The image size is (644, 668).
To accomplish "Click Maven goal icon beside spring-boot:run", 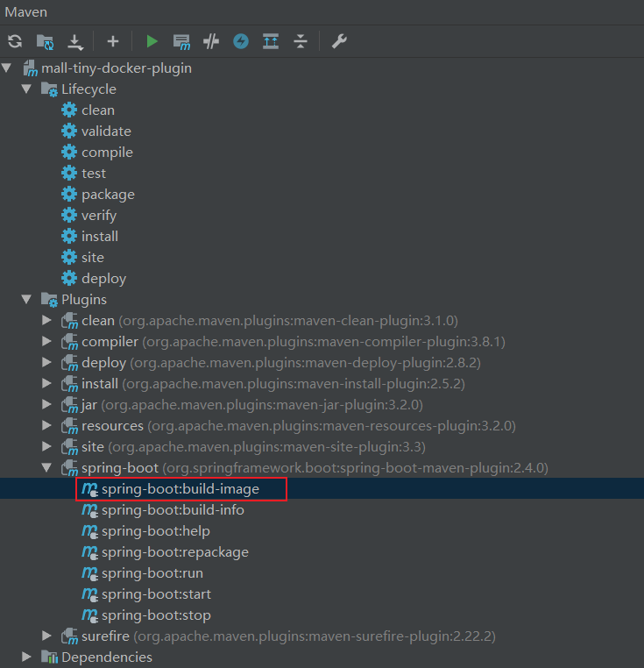I will coord(89,573).
